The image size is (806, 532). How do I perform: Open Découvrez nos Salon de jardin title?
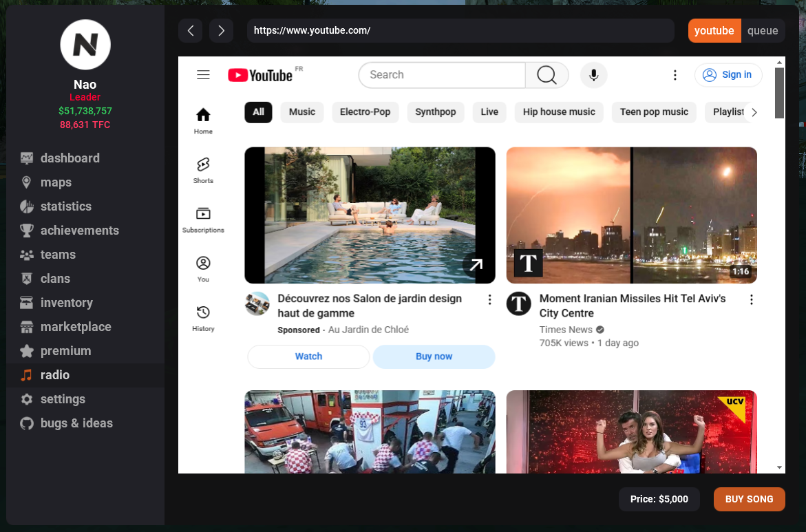coord(370,306)
